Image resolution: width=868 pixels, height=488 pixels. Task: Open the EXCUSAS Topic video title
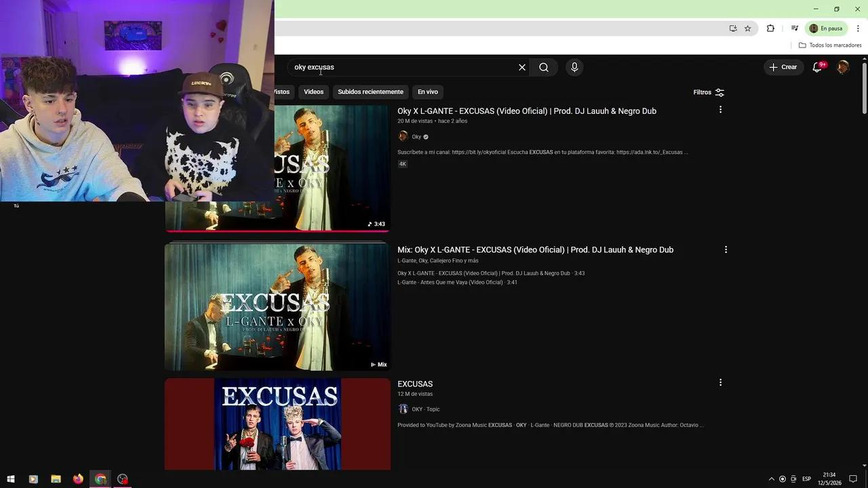(x=415, y=384)
